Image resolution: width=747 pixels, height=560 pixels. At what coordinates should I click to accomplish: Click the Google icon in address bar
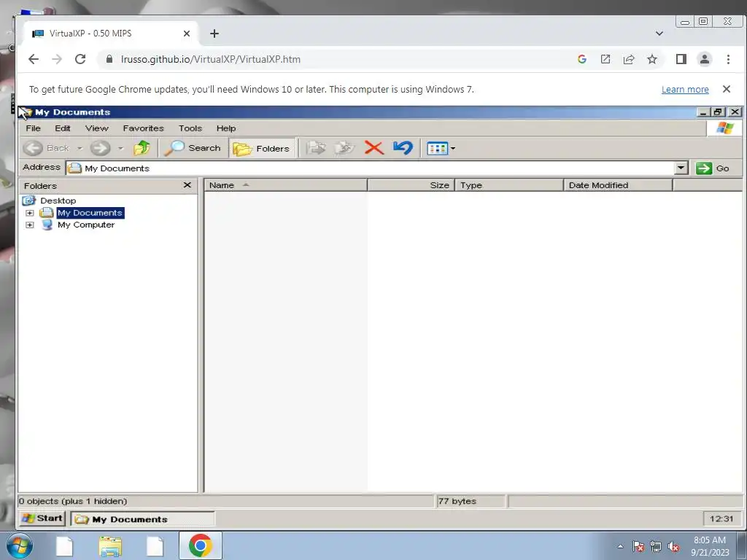click(x=581, y=59)
